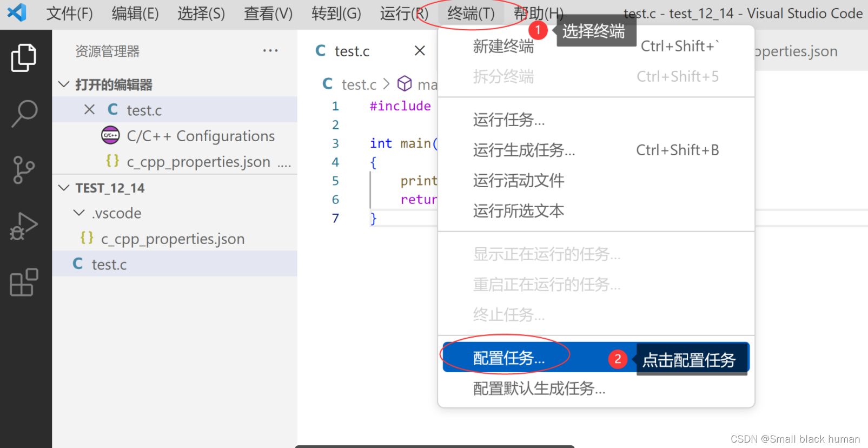Click line number 3 in editor gutter

click(x=335, y=143)
